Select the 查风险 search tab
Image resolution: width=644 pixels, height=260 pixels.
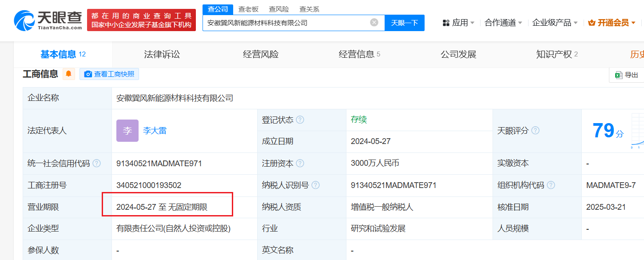coord(279,9)
